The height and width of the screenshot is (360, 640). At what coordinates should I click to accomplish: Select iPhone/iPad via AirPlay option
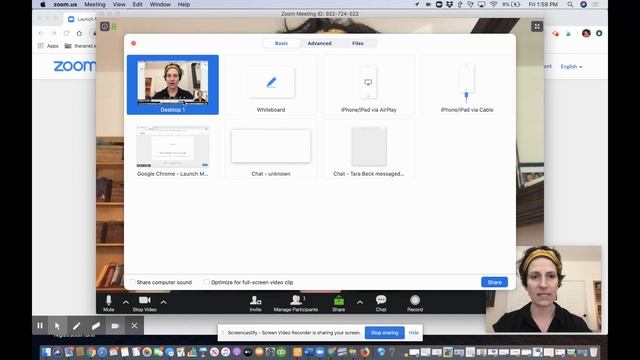tap(369, 84)
